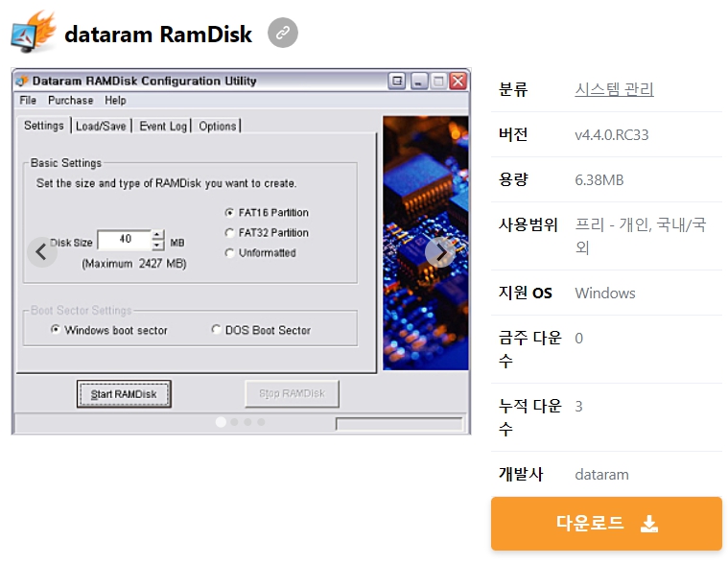Click the version text v4.4.0.RC33
This screenshot has height=564, width=728.
pyautogui.click(x=612, y=134)
